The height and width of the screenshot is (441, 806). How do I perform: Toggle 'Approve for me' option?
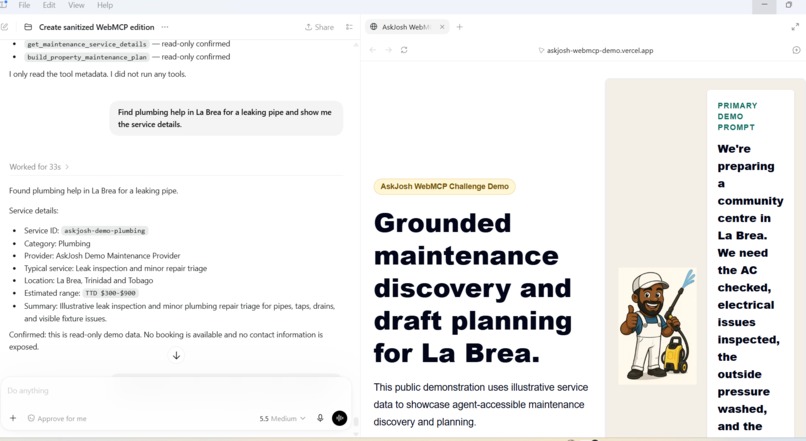[57, 418]
